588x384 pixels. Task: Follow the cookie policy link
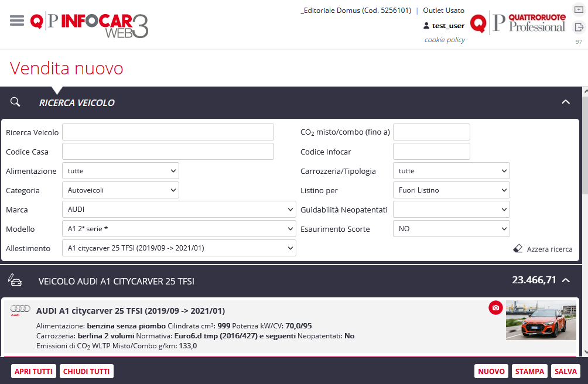click(445, 40)
